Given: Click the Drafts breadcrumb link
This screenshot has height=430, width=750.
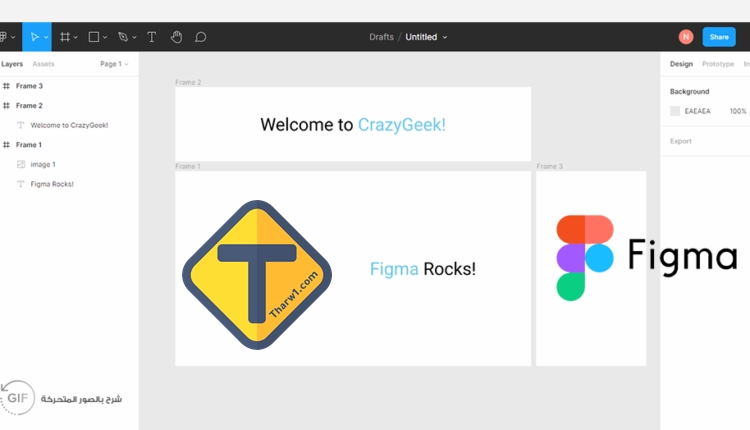Looking at the screenshot, I should tap(381, 37).
